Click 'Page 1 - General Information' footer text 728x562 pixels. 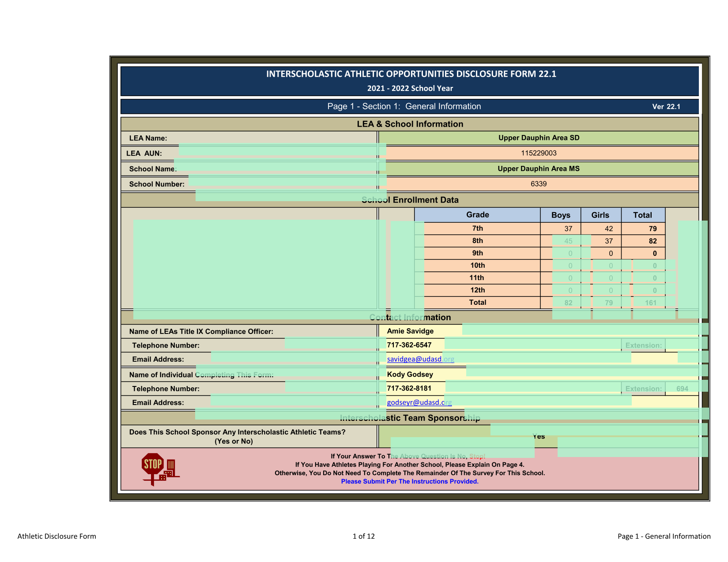click(x=664, y=536)
